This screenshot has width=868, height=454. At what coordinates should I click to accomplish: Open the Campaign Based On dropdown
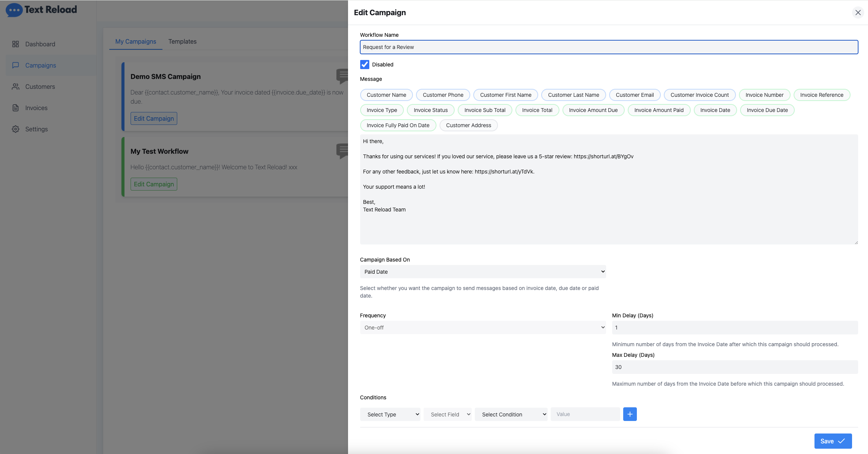pyautogui.click(x=482, y=271)
